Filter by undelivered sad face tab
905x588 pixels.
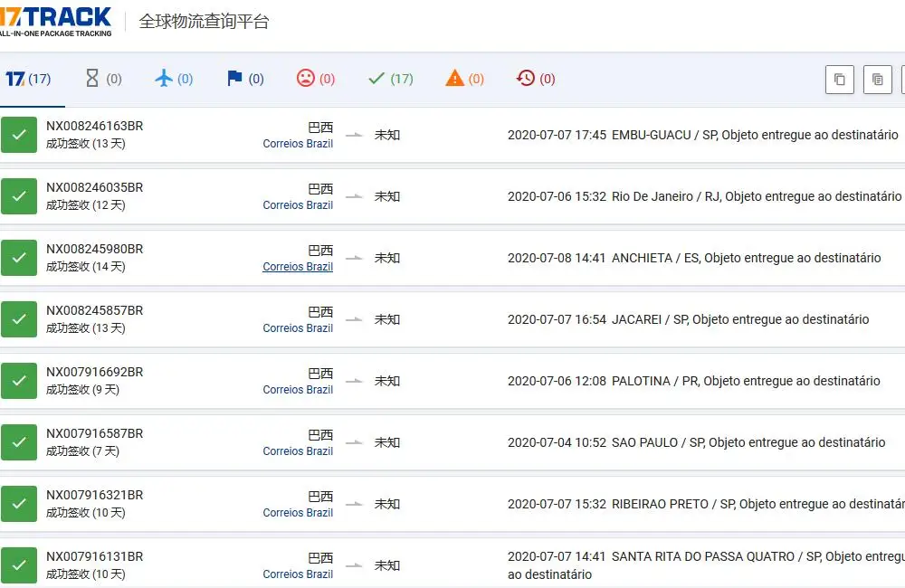pyautogui.click(x=316, y=79)
